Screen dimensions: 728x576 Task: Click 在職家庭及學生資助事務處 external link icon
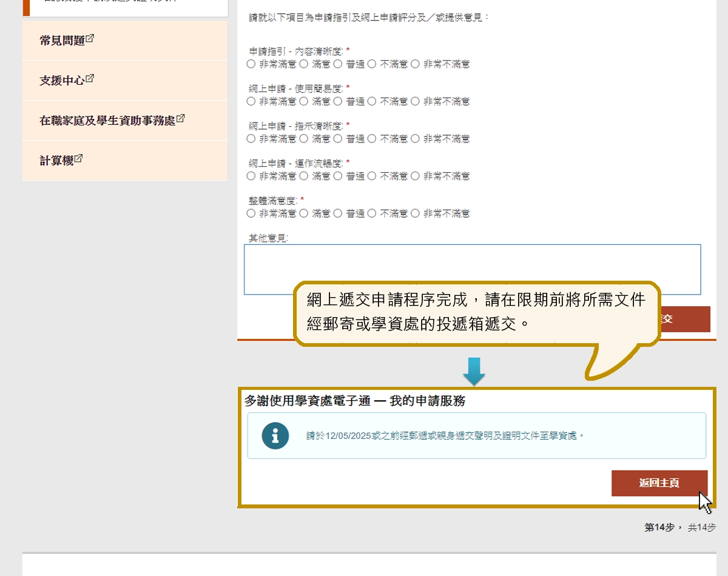pyautogui.click(x=180, y=119)
